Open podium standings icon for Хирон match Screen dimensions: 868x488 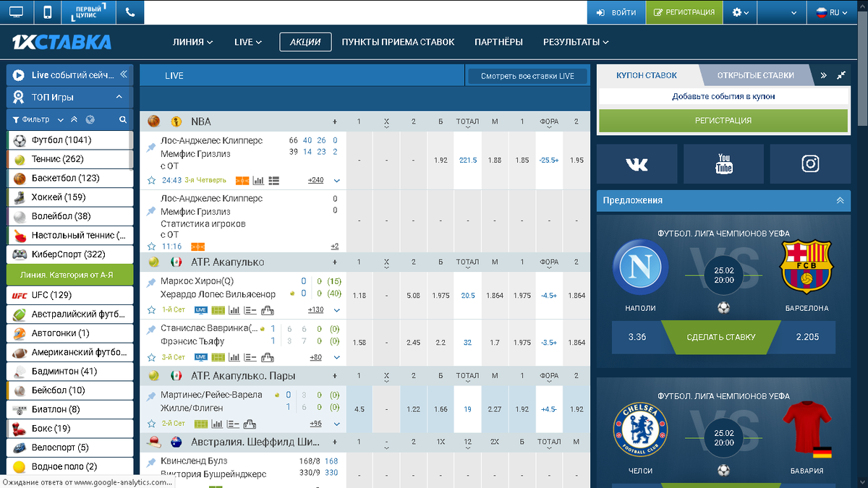point(267,310)
